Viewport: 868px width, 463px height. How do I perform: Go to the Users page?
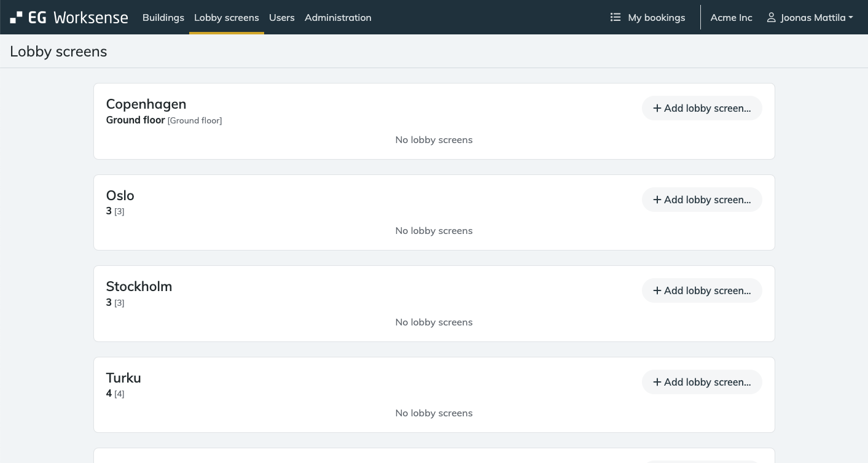[281, 18]
